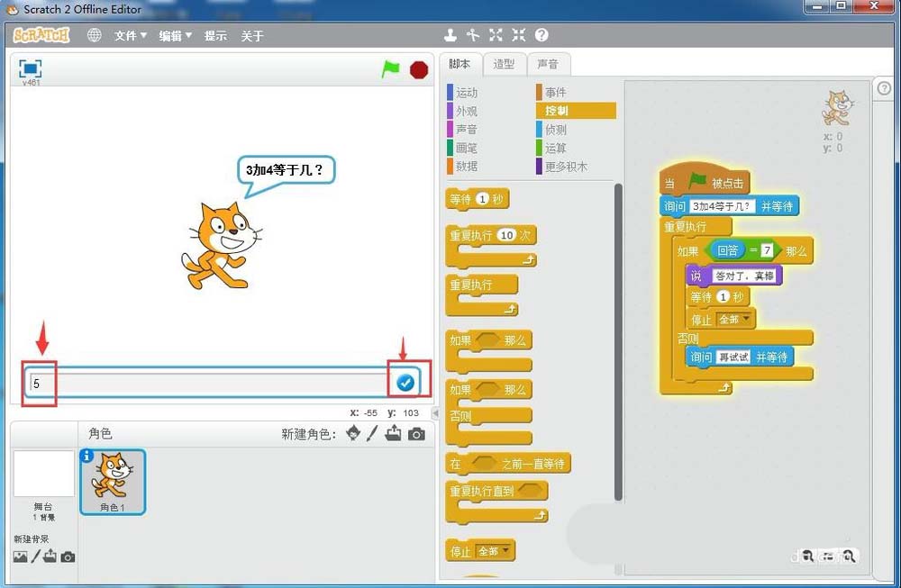Screen dimensions: 901x588
Task: Click the 当绿旗被点击 hat block in script
Action: tap(705, 181)
